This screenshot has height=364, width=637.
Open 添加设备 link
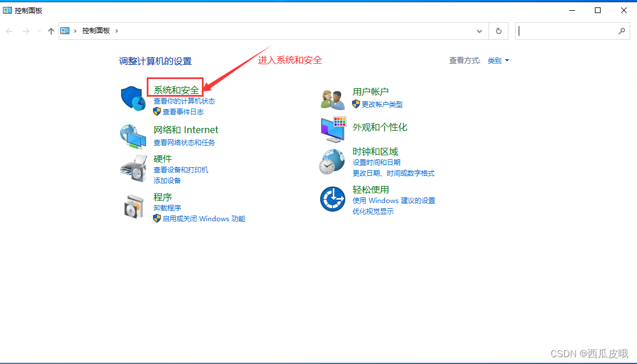point(167,180)
